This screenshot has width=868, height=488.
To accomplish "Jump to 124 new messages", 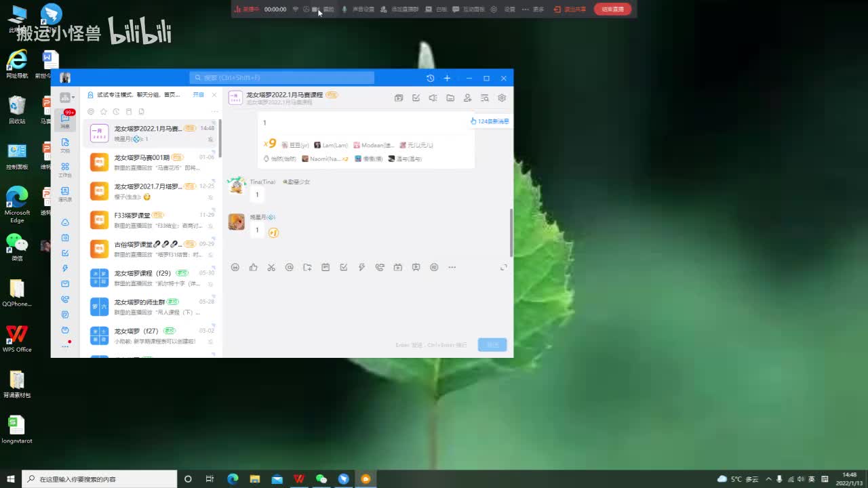I will click(x=490, y=121).
